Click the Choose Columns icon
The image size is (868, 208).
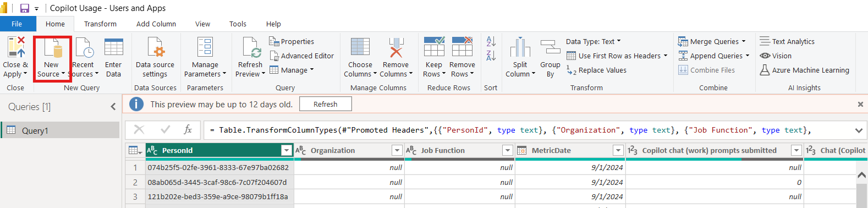point(360,47)
